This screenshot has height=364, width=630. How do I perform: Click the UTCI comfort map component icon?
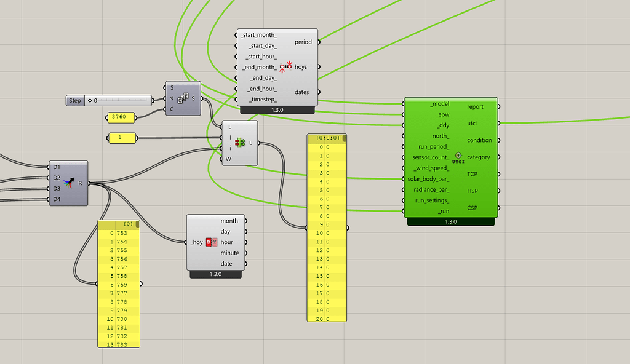pos(458,157)
